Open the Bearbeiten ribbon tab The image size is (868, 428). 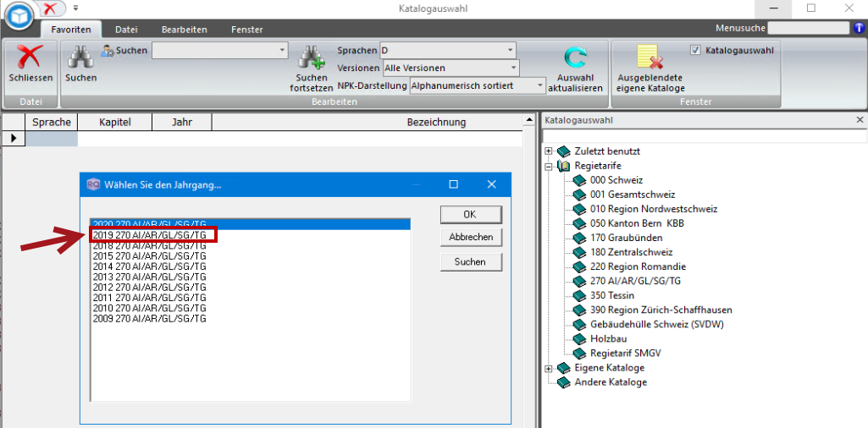(185, 30)
